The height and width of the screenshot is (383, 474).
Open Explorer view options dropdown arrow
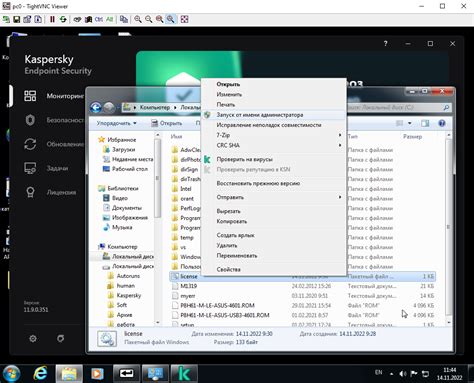click(x=410, y=123)
